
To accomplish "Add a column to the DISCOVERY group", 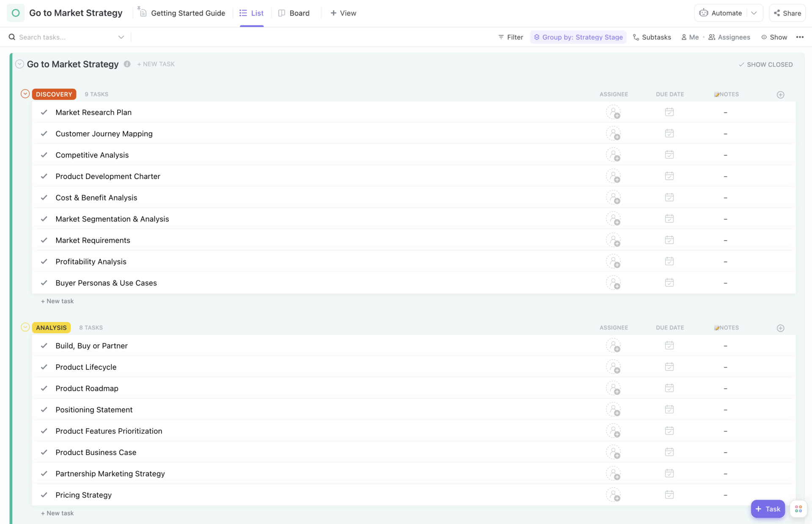I will pyautogui.click(x=781, y=94).
